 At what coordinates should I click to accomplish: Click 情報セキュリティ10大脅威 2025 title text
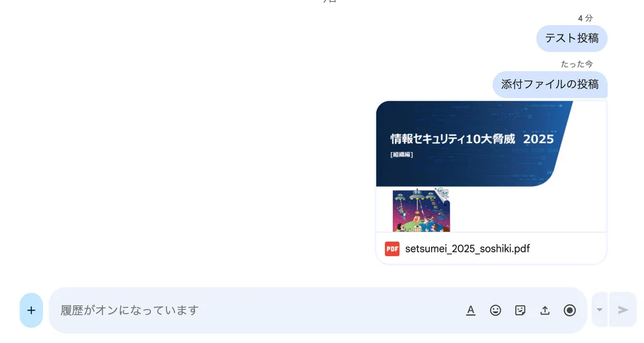(x=472, y=139)
